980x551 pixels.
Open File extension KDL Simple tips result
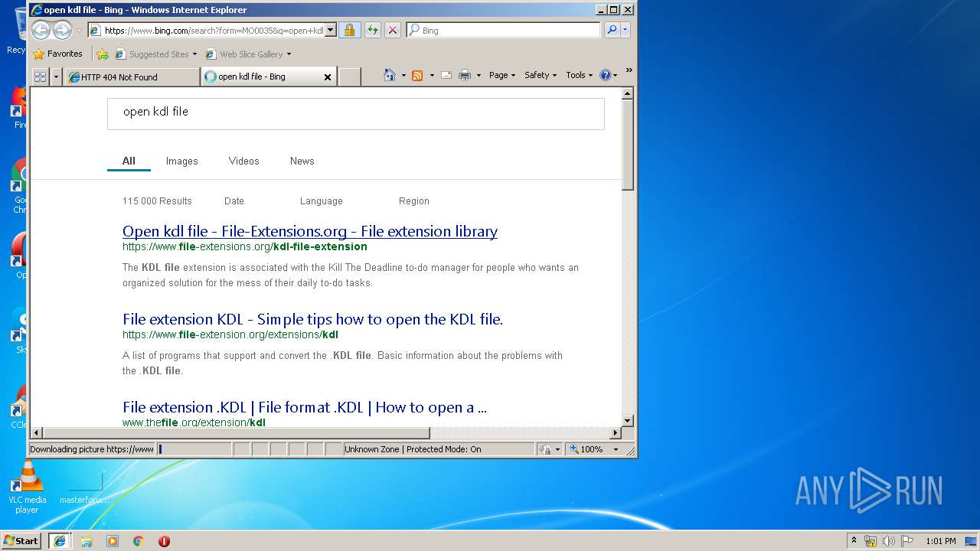[x=312, y=319]
